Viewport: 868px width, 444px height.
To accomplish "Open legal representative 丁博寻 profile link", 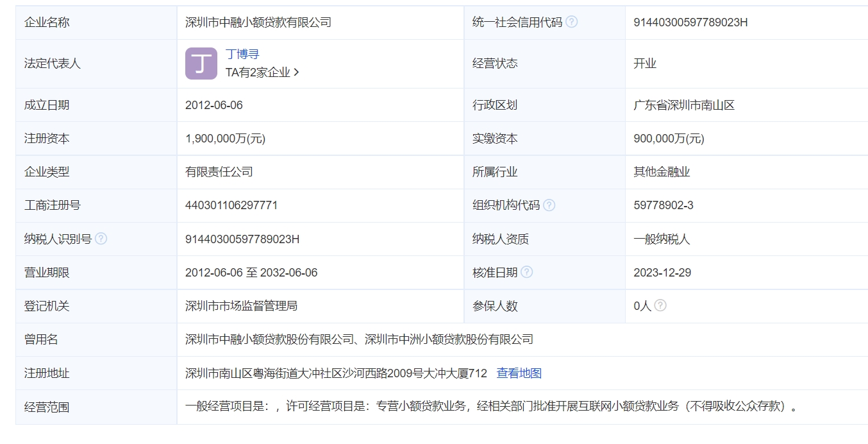I will [242, 55].
